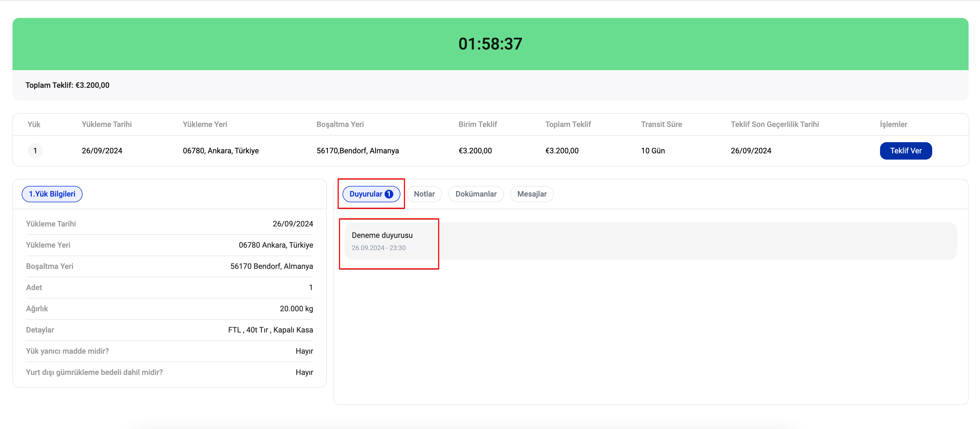Click the 06780, Ankara, Türkiye table cell
The height and width of the screenshot is (429, 980).
pos(221,151)
